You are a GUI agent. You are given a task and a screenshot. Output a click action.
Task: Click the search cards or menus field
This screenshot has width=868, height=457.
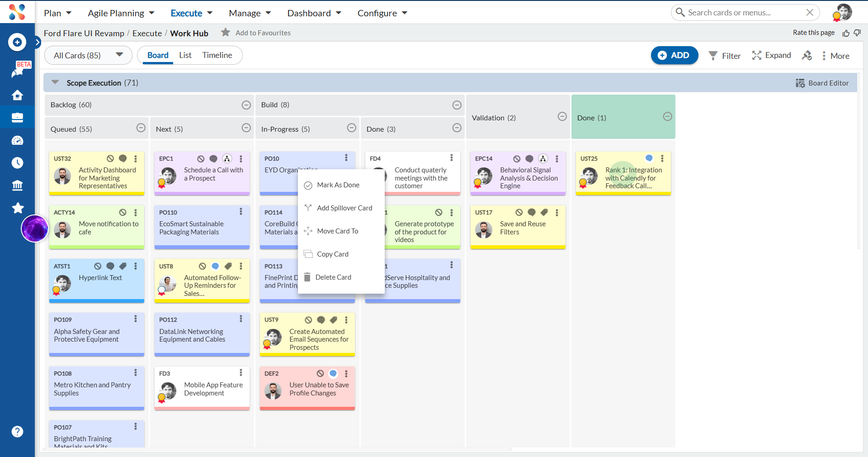(x=745, y=13)
